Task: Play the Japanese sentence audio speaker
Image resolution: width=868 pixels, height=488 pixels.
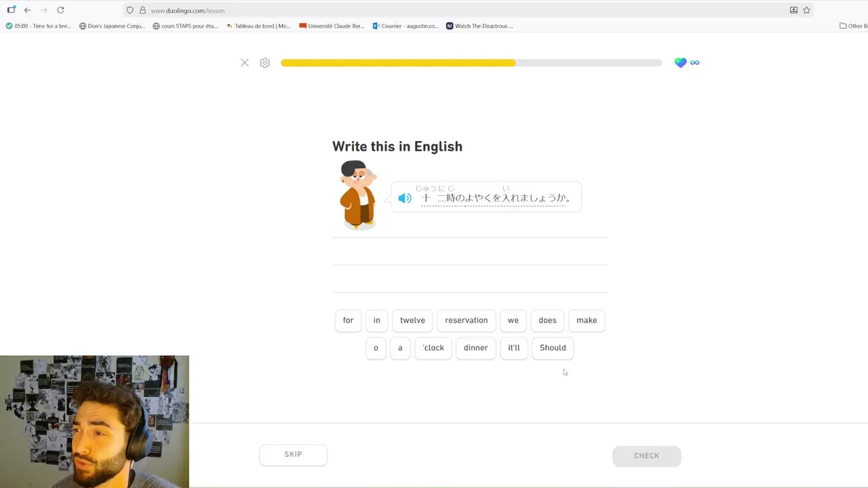Action: 405,198
